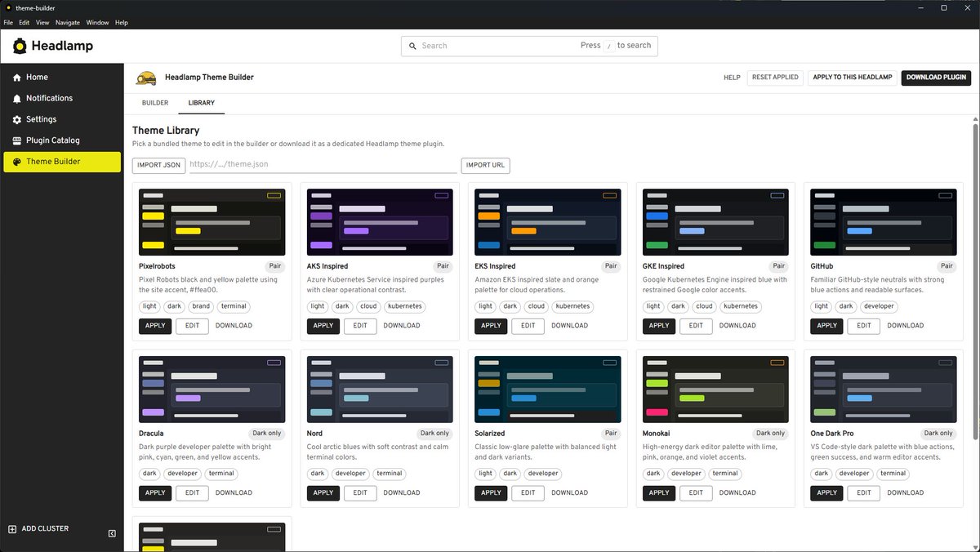Click the HELP button in header
This screenshot has height=552, width=980.
[732, 78]
